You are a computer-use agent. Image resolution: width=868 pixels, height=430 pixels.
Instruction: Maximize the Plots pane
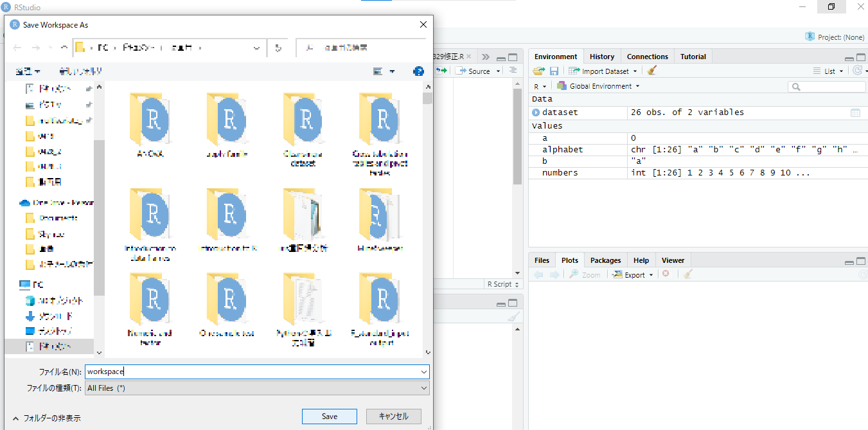coord(860,261)
